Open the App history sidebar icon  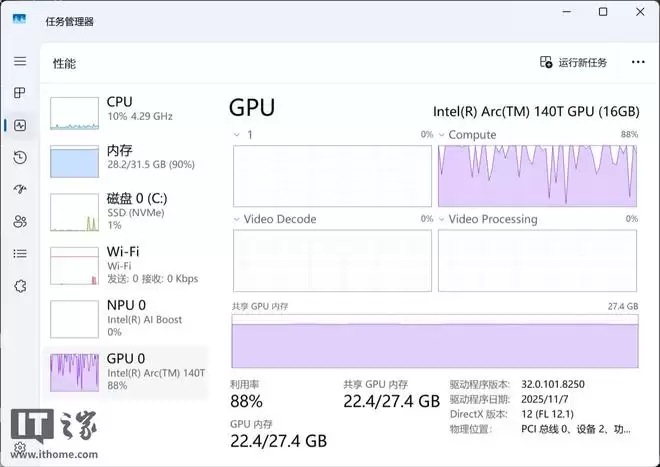(19, 157)
